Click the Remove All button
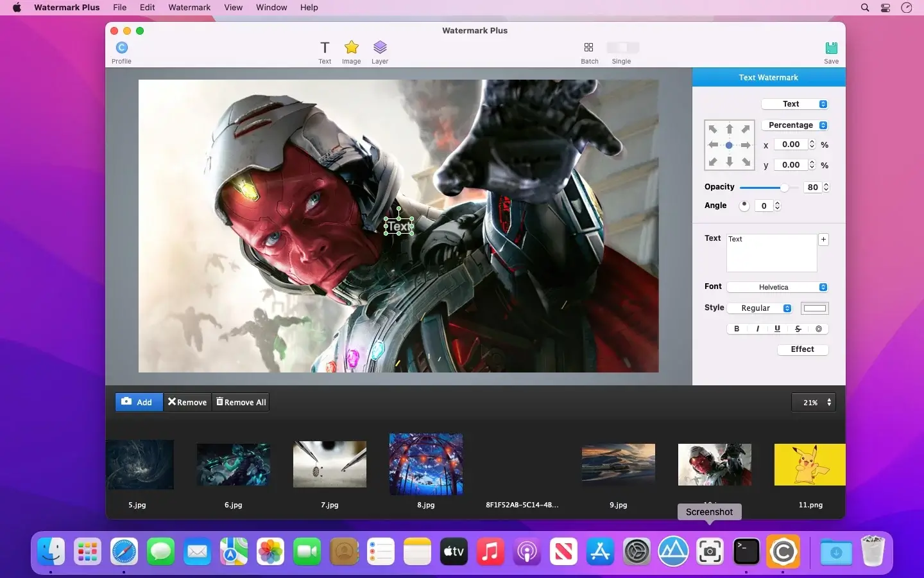Screen dimensions: 924x578 point(241,402)
